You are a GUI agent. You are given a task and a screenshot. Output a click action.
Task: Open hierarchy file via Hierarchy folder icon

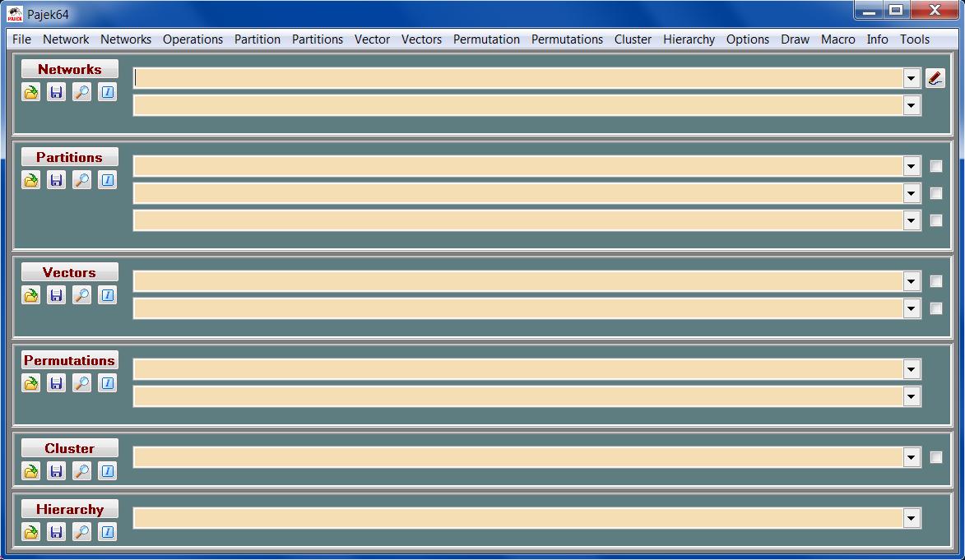pos(30,532)
